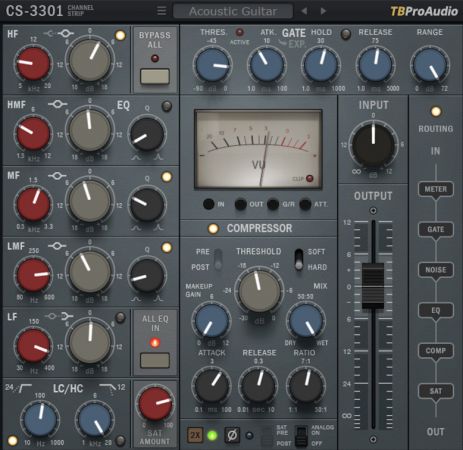Click the MF bell shape icon
Screen dimensions: 463x450
coord(57,175)
